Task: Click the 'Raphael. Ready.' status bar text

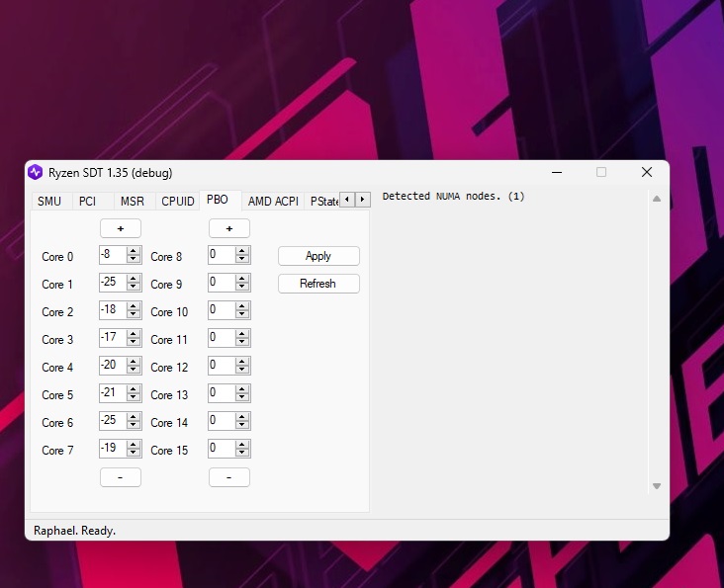Action: click(75, 531)
